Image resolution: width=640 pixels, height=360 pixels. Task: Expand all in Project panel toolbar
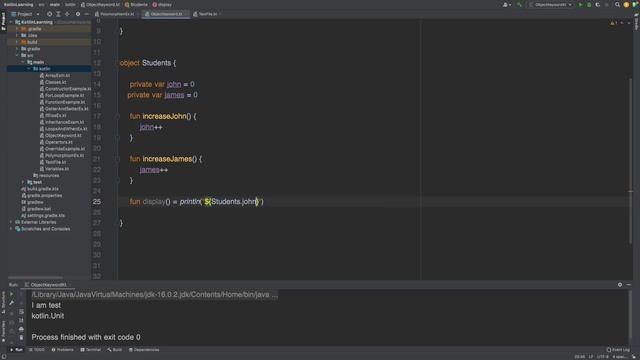point(58,14)
